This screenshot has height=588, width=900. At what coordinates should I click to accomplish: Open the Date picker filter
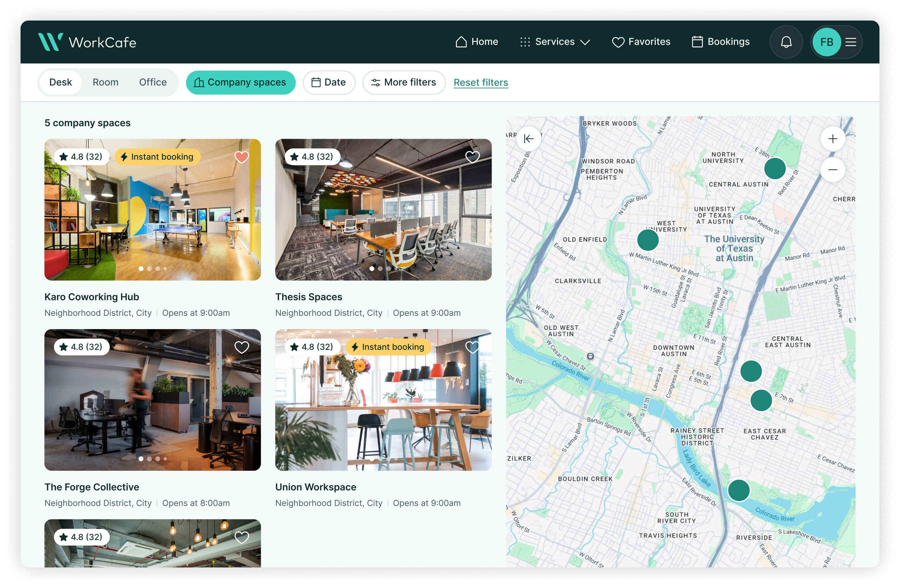(x=329, y=83)
